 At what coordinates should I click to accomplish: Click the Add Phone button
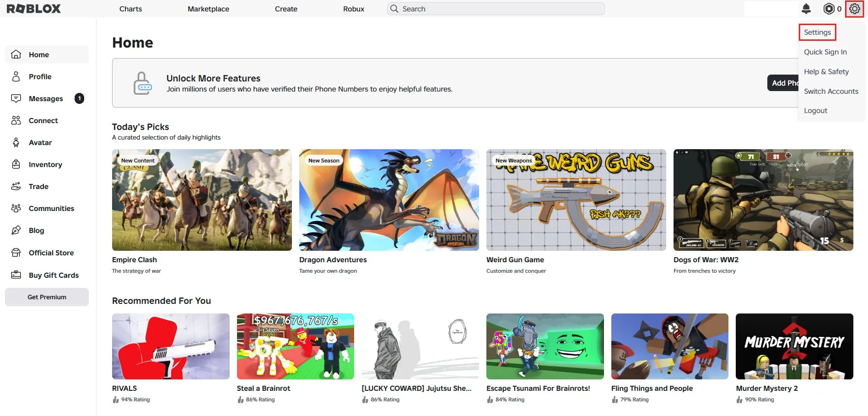point(783,83)
